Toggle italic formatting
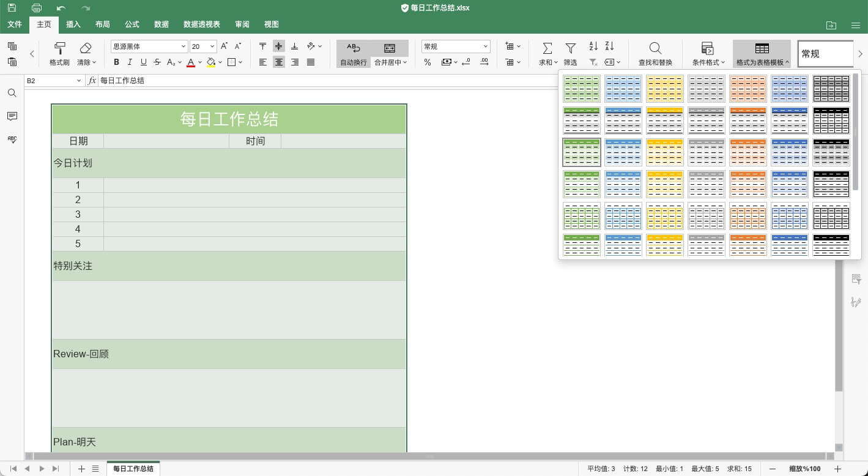The height and width of the screenshot is (476, 868). [x=130, y=62]
